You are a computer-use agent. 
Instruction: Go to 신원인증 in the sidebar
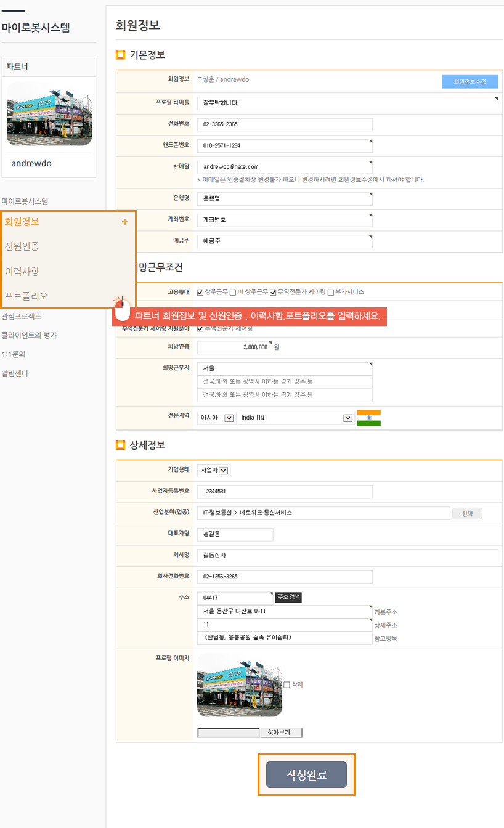pyautogui.click(x=22, y=246)
